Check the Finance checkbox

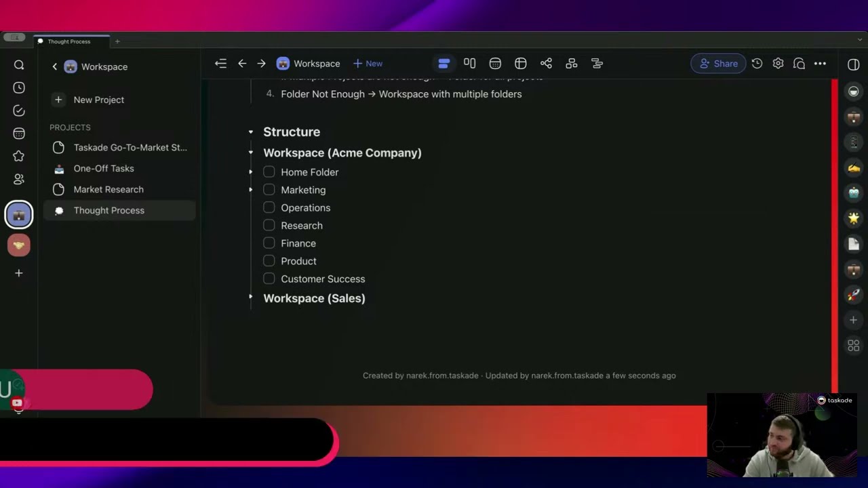(269, 243)
